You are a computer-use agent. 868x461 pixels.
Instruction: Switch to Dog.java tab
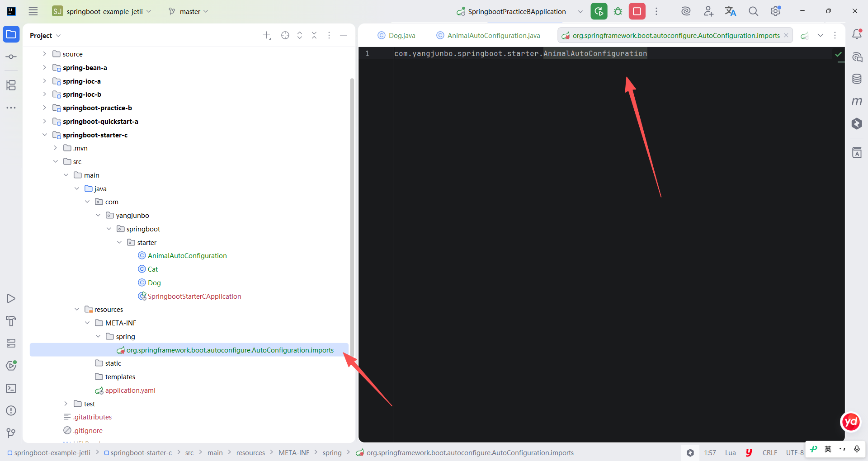[x=396, y=35]
